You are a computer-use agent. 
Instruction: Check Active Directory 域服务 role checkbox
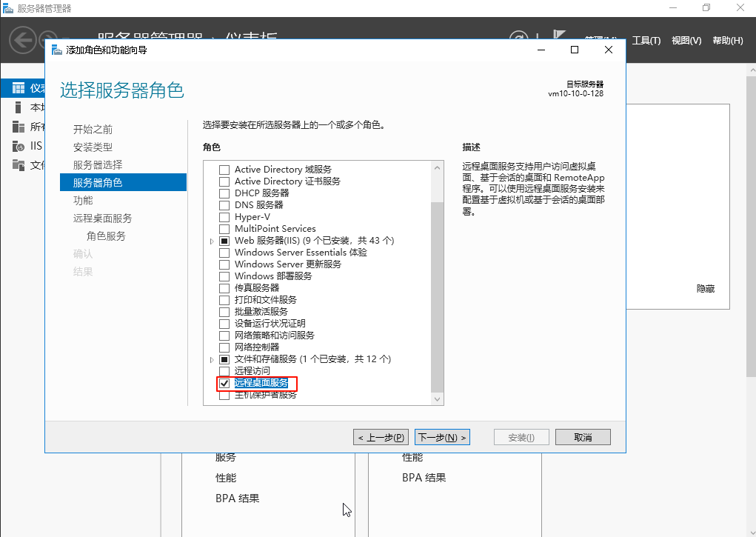(224, 170)
